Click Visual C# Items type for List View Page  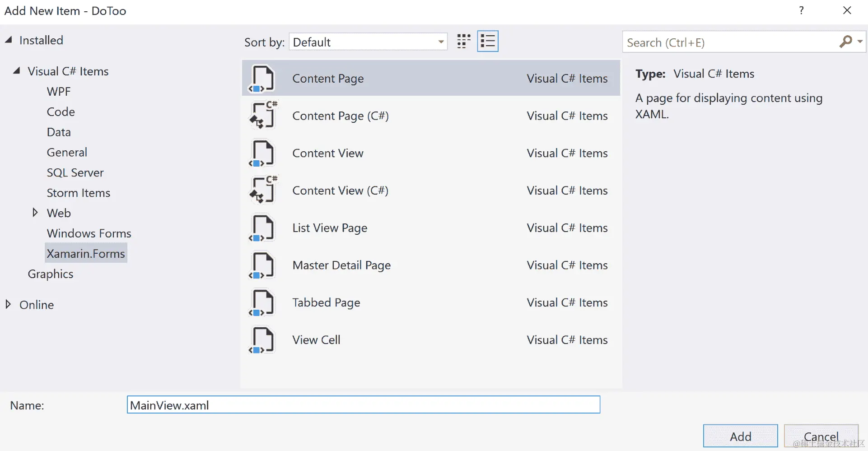567,228
